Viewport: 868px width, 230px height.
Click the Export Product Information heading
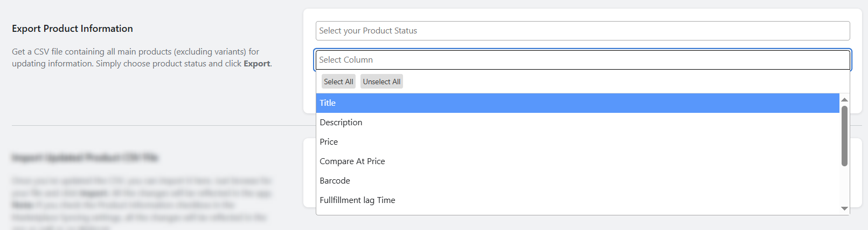click(72, 29)
